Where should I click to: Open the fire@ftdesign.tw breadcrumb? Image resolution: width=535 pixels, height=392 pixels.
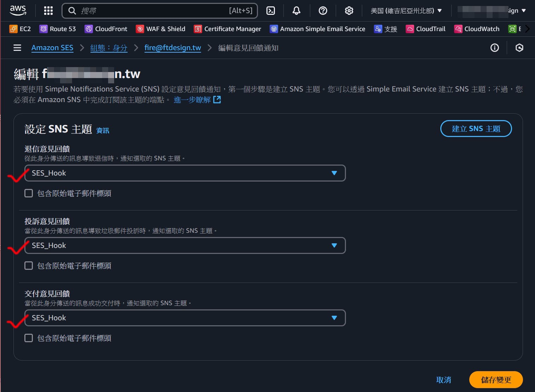tap(173, 48)
